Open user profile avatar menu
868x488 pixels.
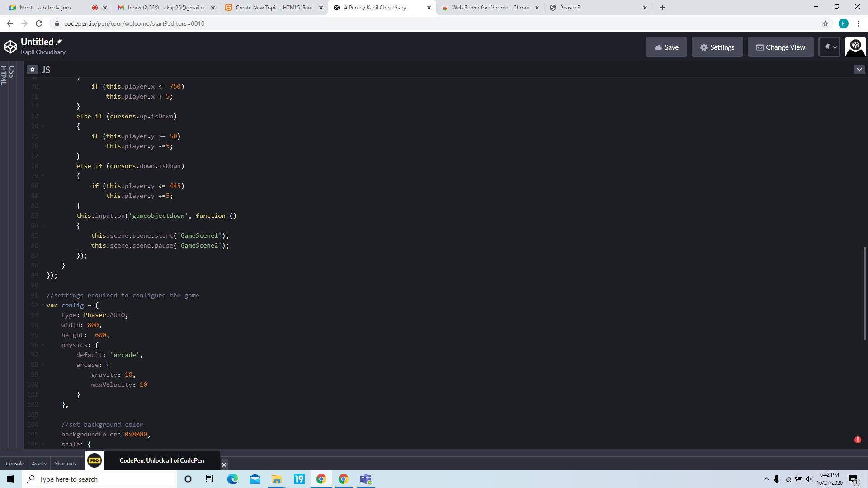[855, 47]
